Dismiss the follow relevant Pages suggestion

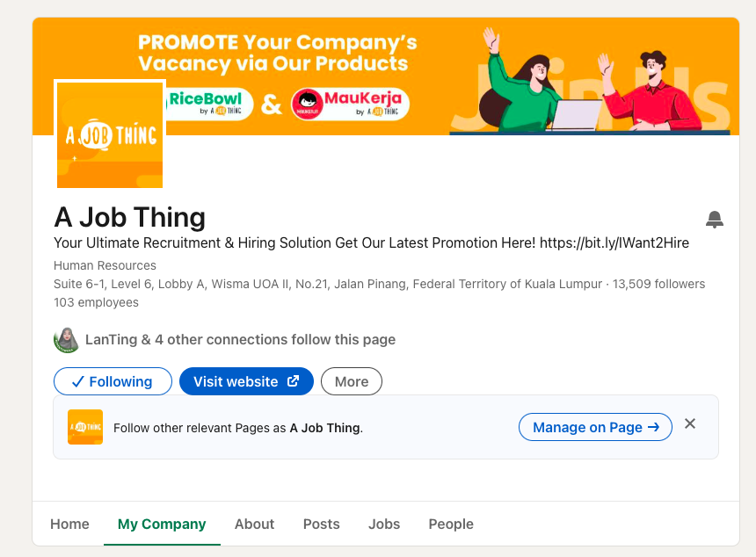tap(690, 424)
